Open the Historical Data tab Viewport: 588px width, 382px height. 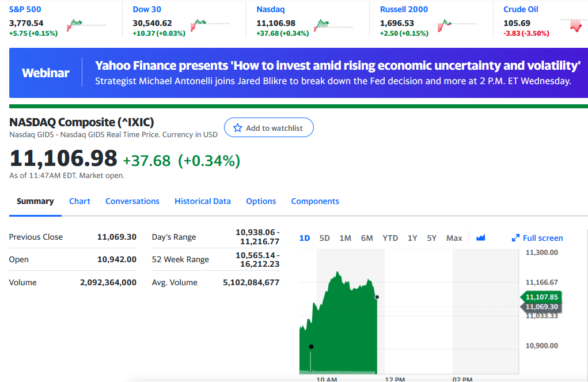(x=203, y=201)
